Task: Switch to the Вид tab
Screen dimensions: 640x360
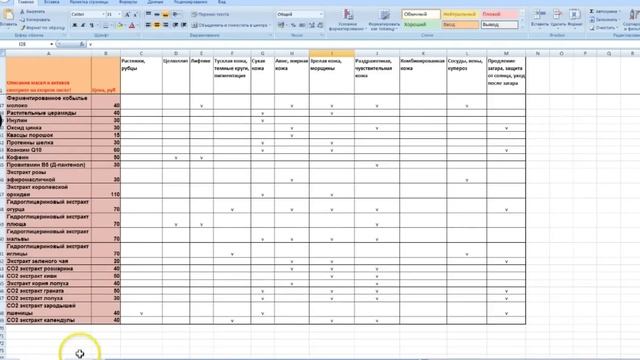Action: [222, 2]
